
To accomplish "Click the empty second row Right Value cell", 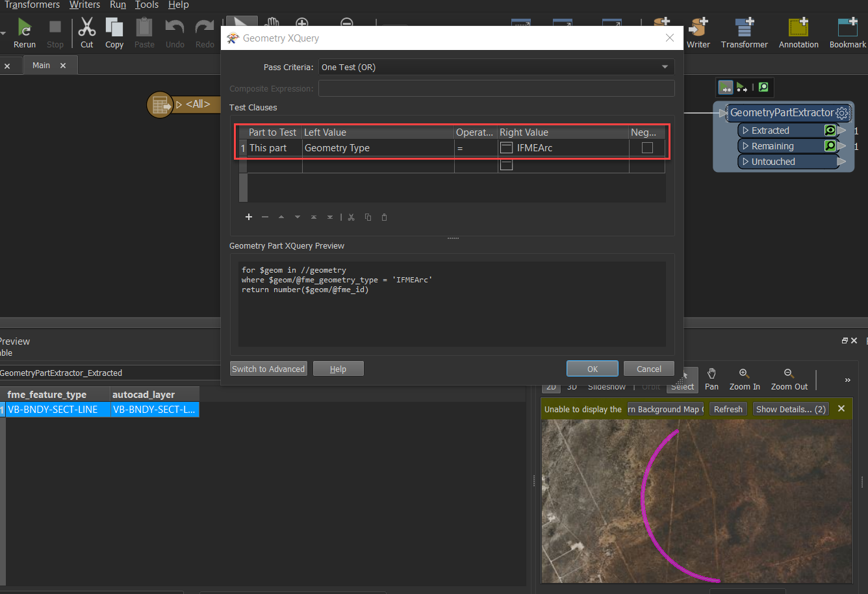I will tap(563, 166).
